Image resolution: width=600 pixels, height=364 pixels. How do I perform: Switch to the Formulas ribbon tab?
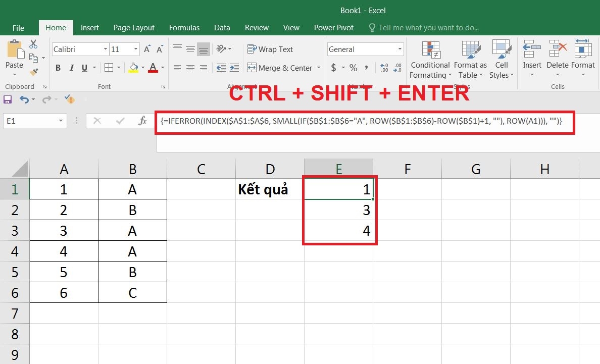184,28
